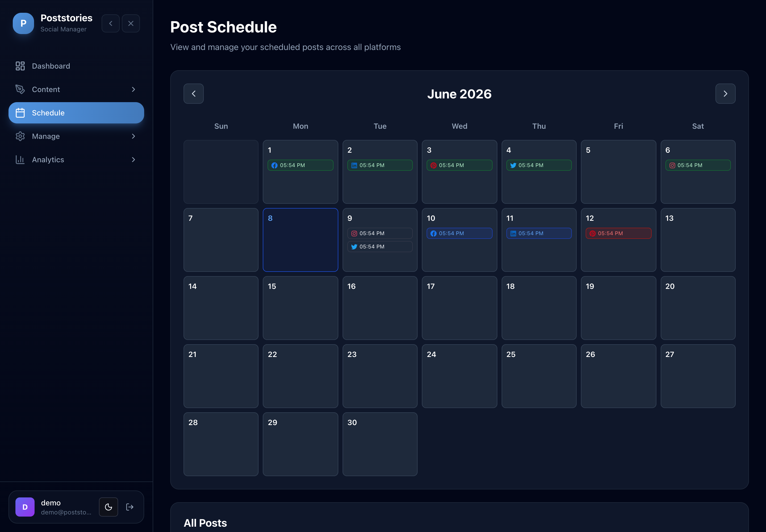Select the June 18 calendar cell

point(539,308)
